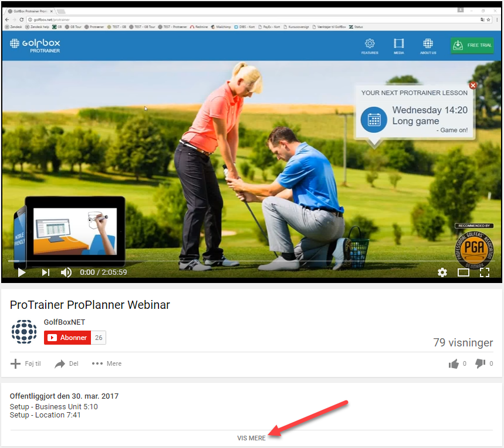Image resolution: width=504 pixels, height=448 pixels.
Task: Click the FREE TRIAL button
Action: (472, 46)
